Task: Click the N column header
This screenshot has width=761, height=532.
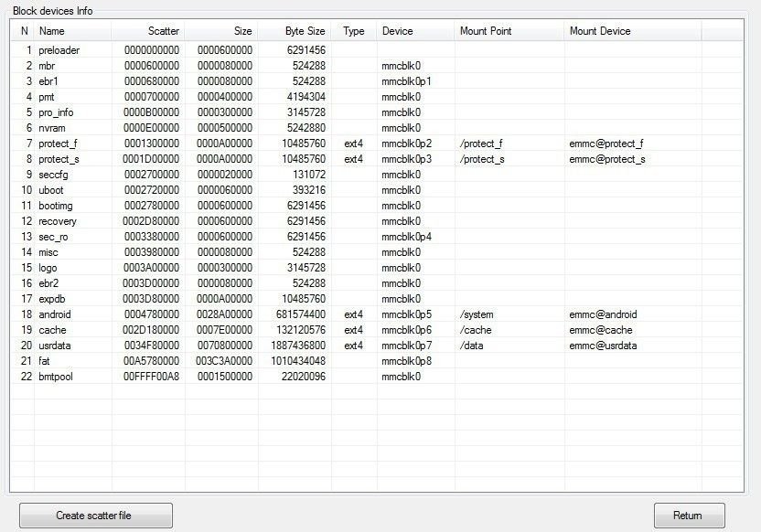Action: tap(25, 31)
